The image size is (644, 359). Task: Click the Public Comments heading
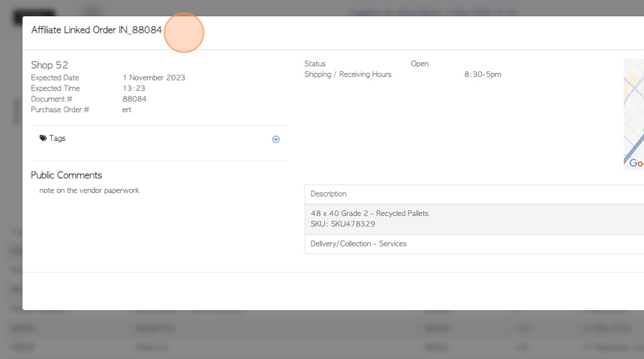66,175
